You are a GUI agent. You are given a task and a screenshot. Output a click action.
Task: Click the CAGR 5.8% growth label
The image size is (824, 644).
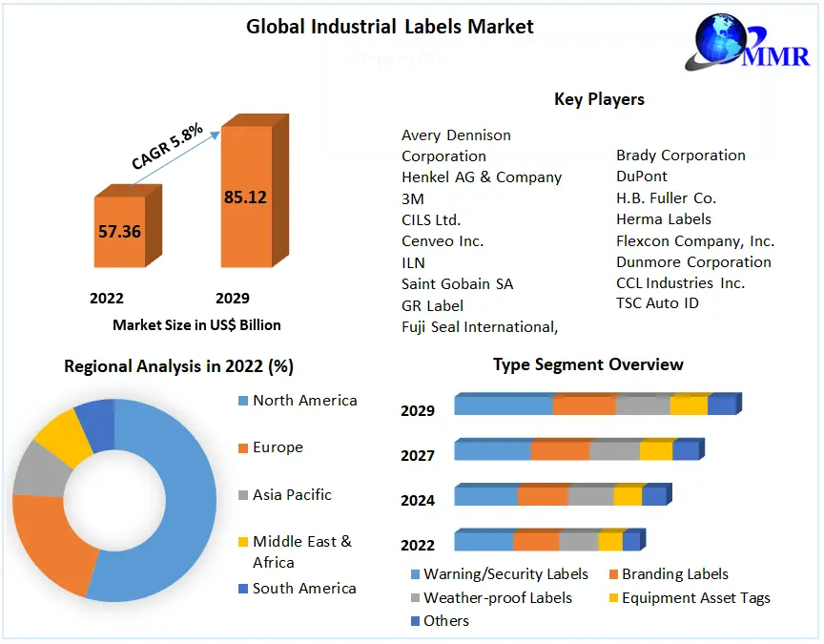point(167,147)
